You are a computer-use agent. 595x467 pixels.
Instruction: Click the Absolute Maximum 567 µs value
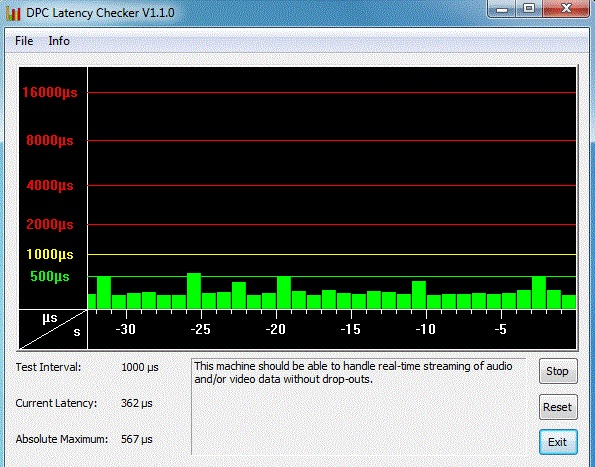coord(137,439)
